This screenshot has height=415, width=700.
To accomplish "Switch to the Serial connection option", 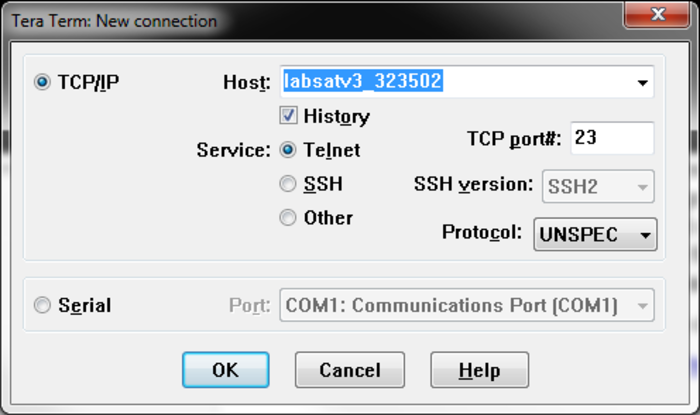I will [x=42, y=305].
